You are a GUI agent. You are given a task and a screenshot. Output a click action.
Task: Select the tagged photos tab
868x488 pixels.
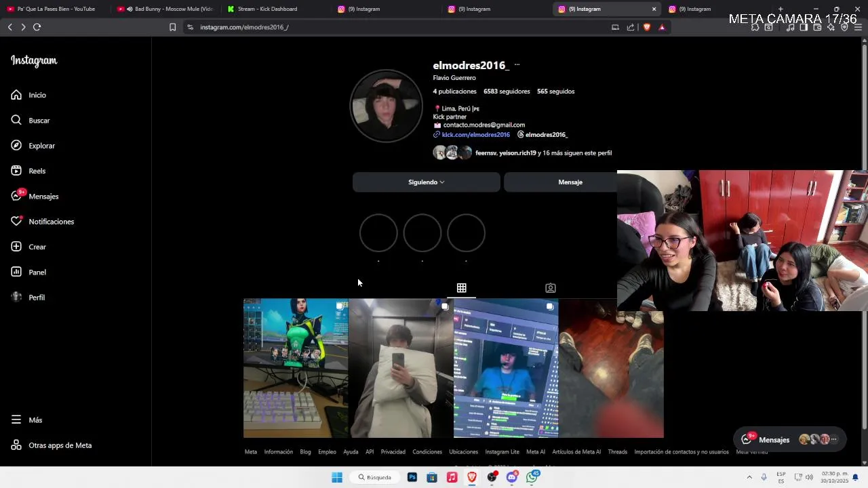click(x=551, y=288)
